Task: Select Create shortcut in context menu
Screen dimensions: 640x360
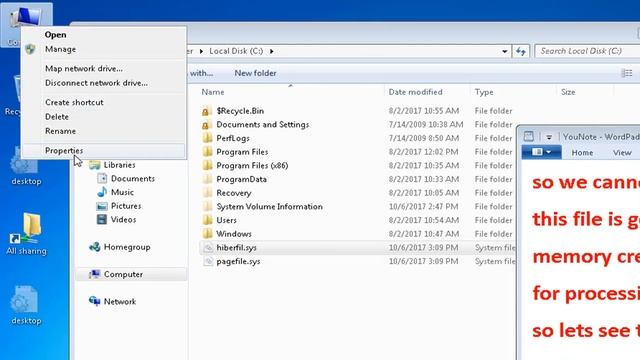Action: pos(74,102)
